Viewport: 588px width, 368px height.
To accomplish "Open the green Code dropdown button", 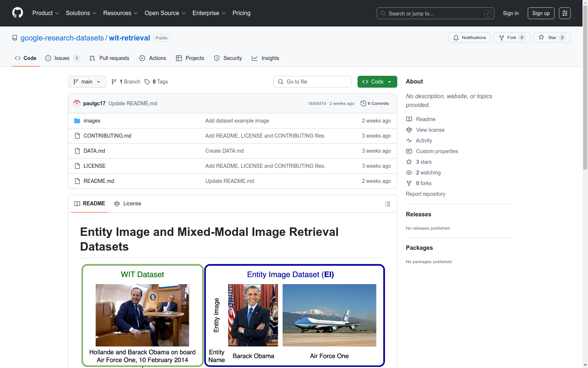I will click(x=377, y=82).
